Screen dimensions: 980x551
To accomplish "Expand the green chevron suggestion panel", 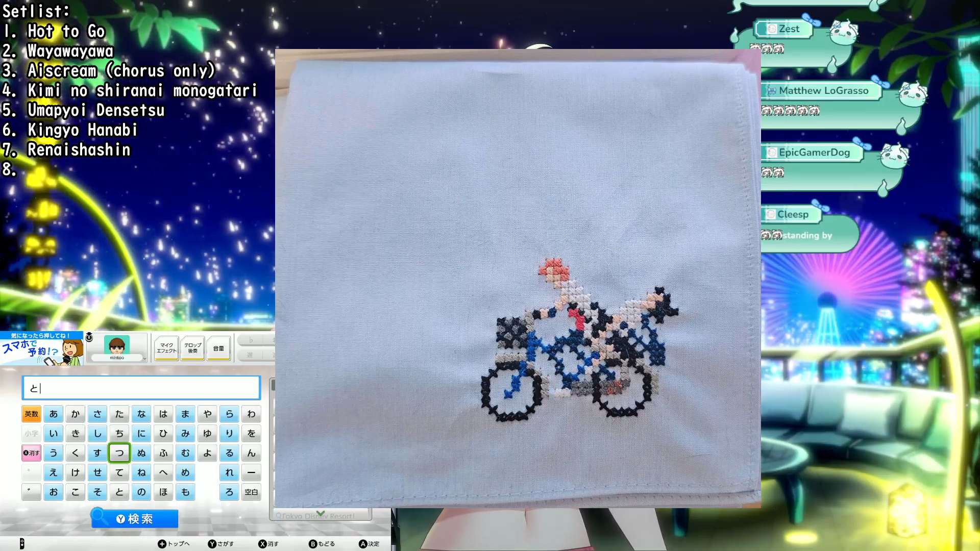I will [x=321, y=514].
